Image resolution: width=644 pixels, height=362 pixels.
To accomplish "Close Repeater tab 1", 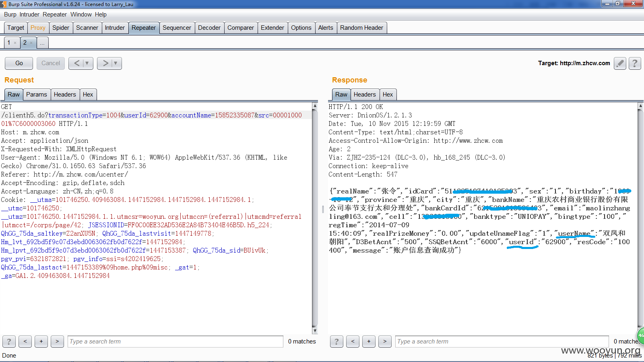I will coord(15,43).
